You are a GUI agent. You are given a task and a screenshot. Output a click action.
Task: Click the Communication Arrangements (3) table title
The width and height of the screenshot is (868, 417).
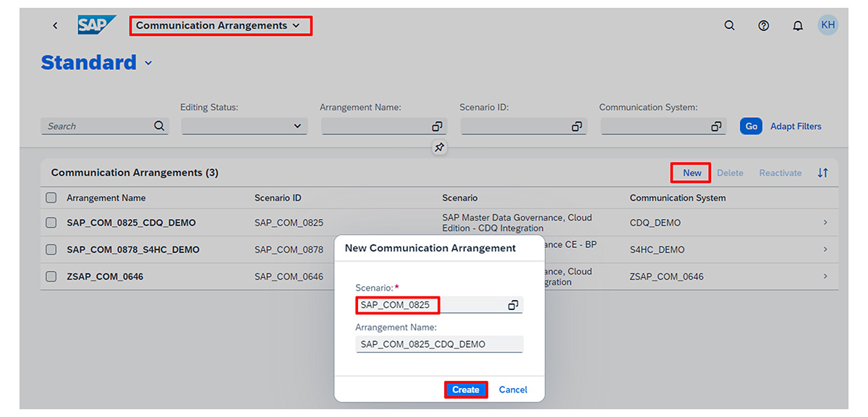(x=135, y=173)
